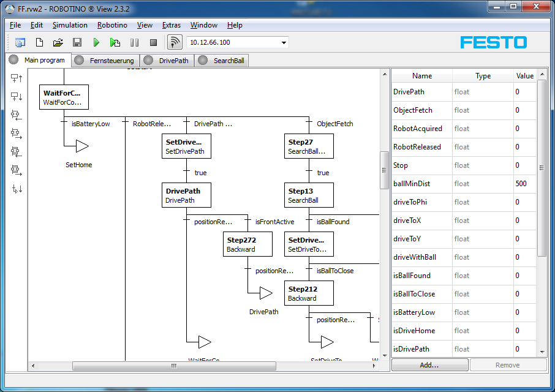The image size is (555, 392).
Task: Select the Step212 Backward step
Action: [309, 293]
